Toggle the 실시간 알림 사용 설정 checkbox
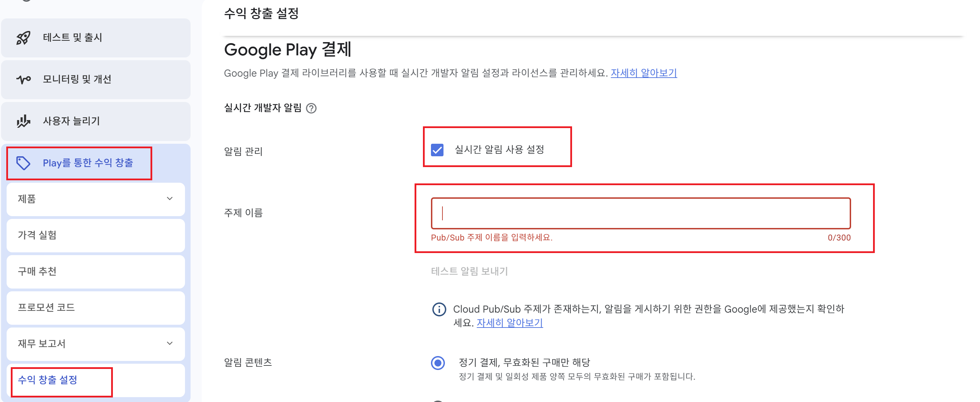 pyautogui.click(x=437, y=150)
